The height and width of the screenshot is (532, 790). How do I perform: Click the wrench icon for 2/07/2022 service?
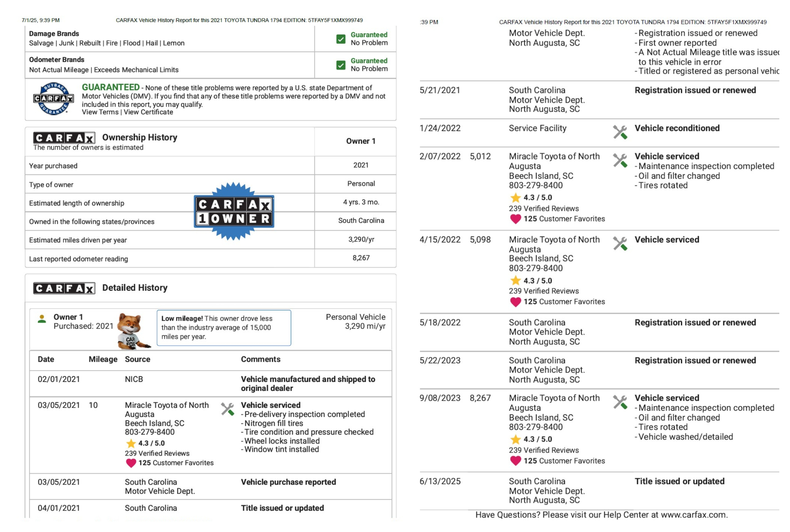[x=620, y=160]
